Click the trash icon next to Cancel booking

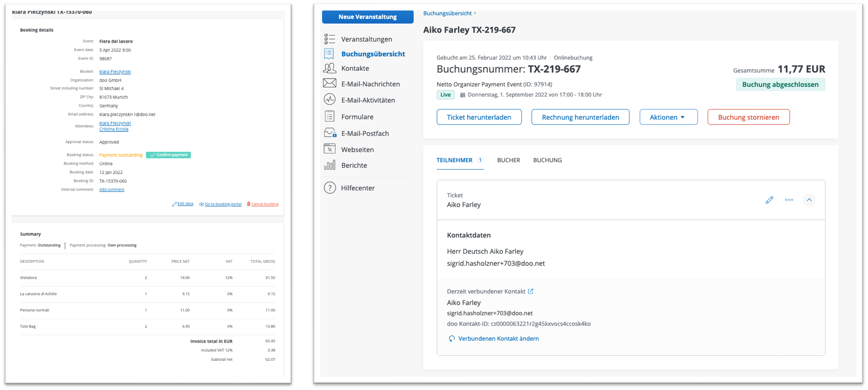248,204
